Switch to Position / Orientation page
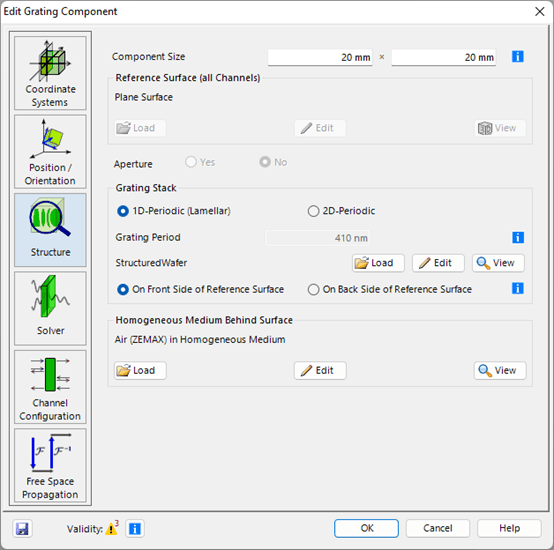 (50, 152)
